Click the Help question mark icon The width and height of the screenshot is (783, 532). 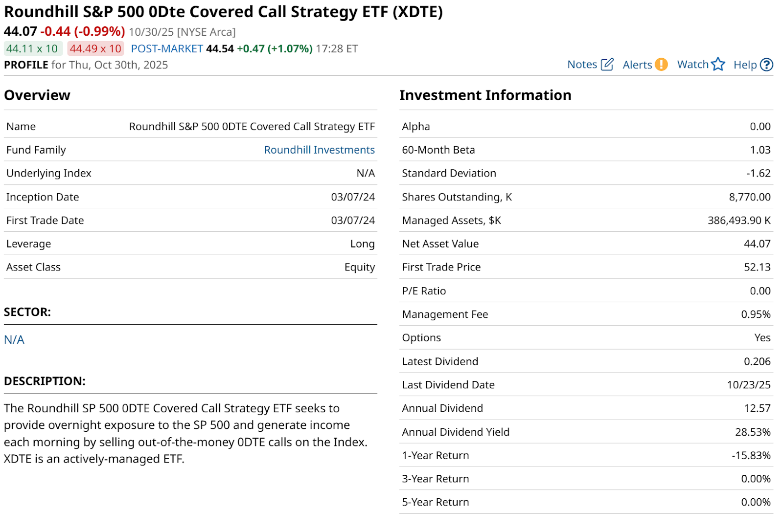pyautogui.click(x=767, y=65)
